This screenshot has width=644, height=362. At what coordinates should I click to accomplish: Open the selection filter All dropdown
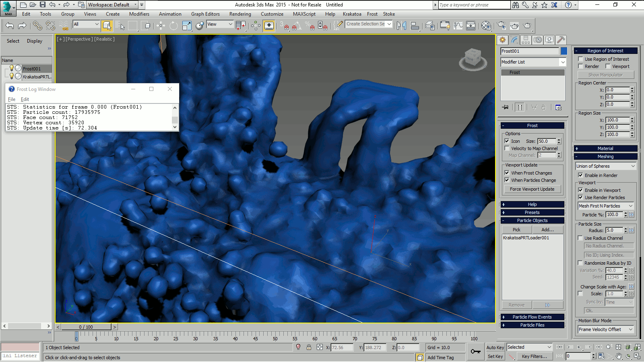(86, 24)
